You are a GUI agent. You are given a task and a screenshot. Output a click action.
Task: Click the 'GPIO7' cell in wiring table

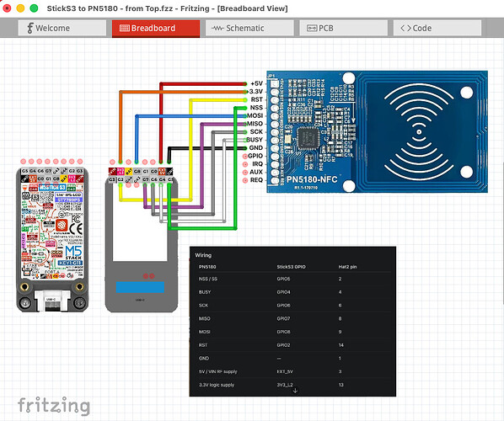(283, 318)
